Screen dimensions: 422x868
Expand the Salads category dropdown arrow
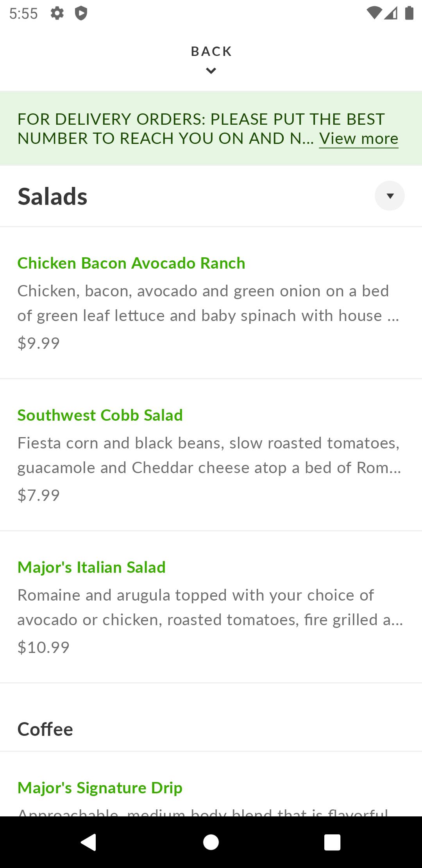[390, 196]
